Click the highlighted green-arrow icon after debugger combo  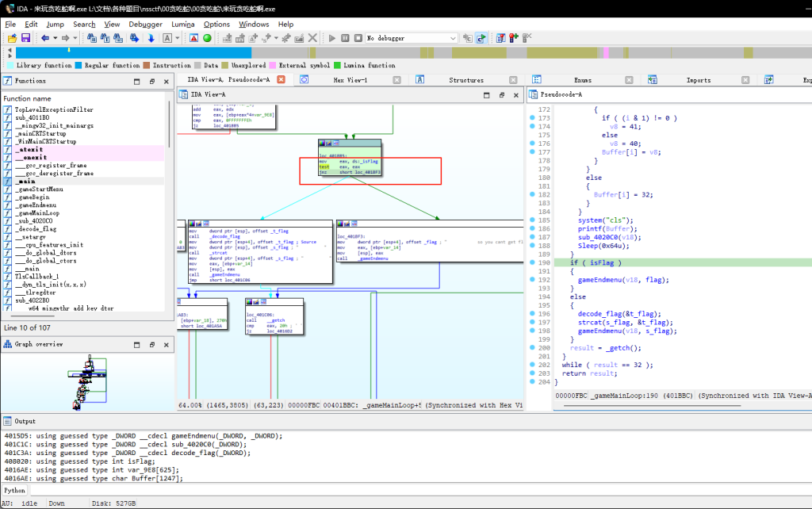(x=481, y=38)
